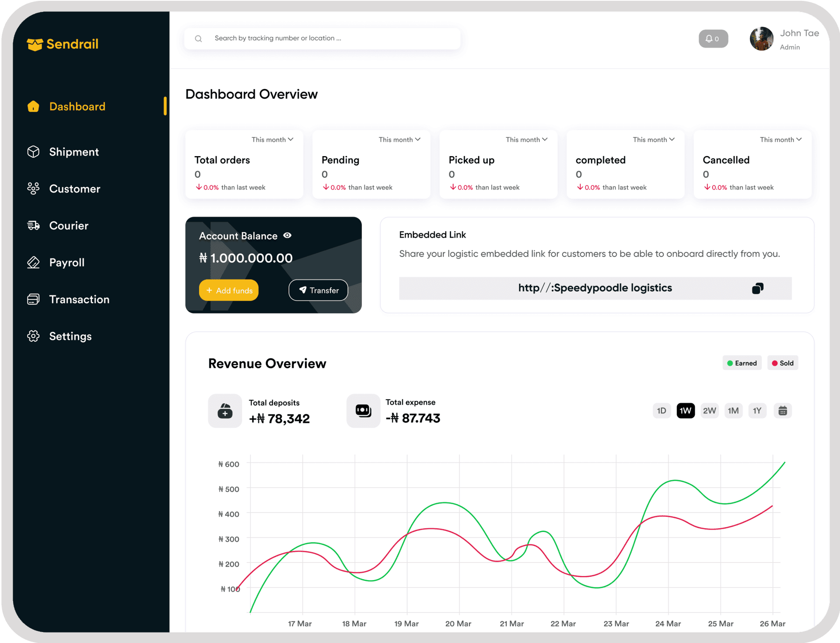Open the calendar date picker on Revenue Overview

pyautogui.click(x=783, y=410)
